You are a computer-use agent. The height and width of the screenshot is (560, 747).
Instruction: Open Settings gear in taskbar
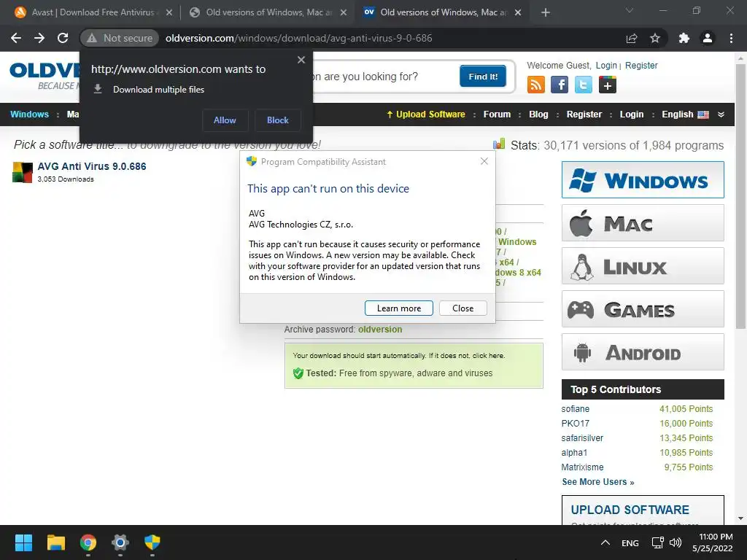(x=120, y=542)
